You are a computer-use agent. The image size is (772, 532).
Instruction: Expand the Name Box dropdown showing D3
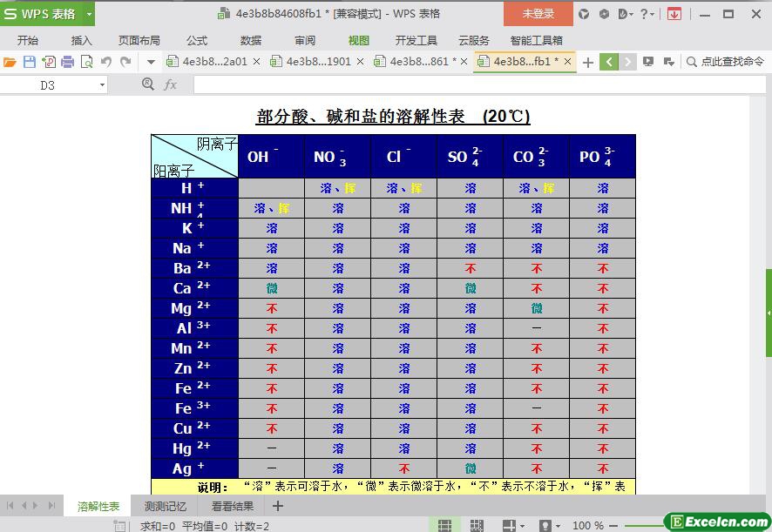tap(102, 85)
